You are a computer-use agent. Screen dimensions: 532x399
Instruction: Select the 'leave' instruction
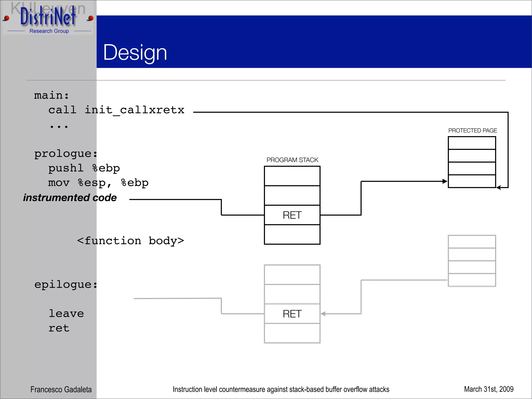tap(66, 314)
